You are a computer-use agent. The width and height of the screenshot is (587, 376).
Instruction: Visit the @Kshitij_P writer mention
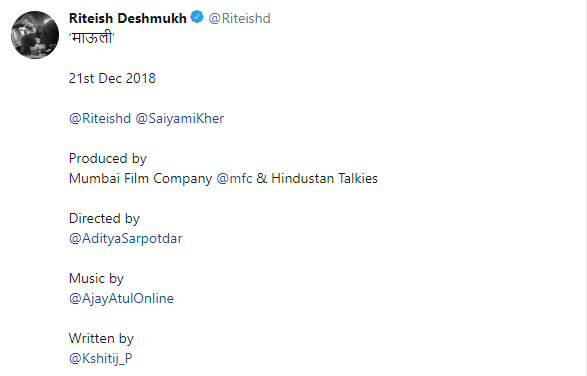coord(101,358)
